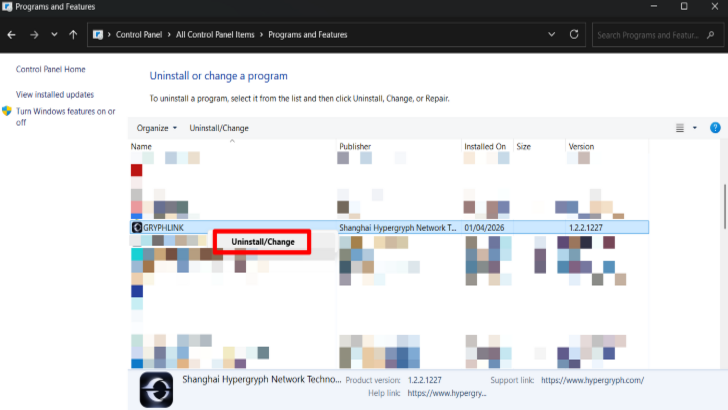
Task: Click the view layout icon
Action: pos(680,128)
